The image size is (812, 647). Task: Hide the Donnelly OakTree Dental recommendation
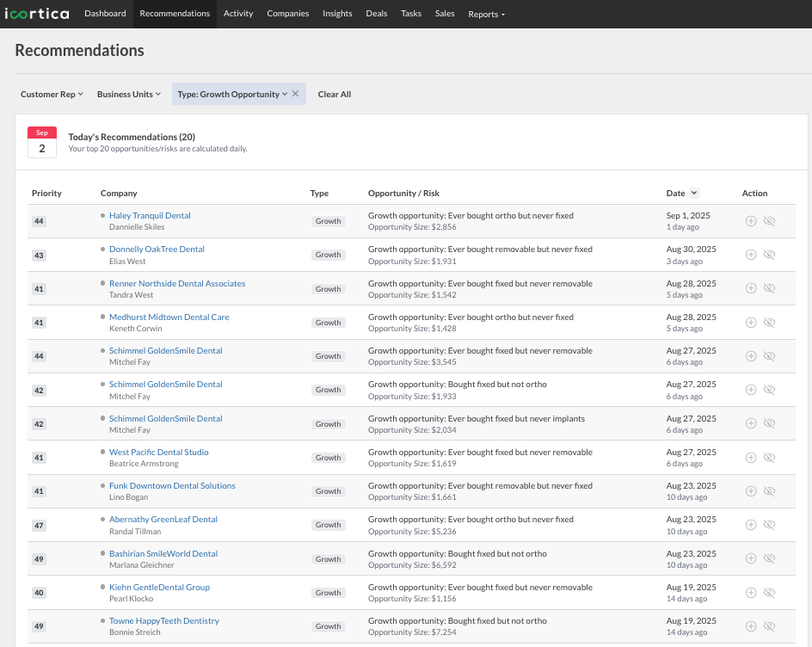pyautogui.click(x=769, y=255)
